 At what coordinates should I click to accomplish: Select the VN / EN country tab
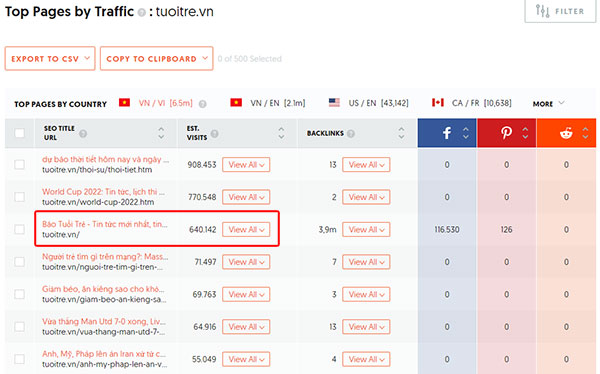tap(277, 103)
